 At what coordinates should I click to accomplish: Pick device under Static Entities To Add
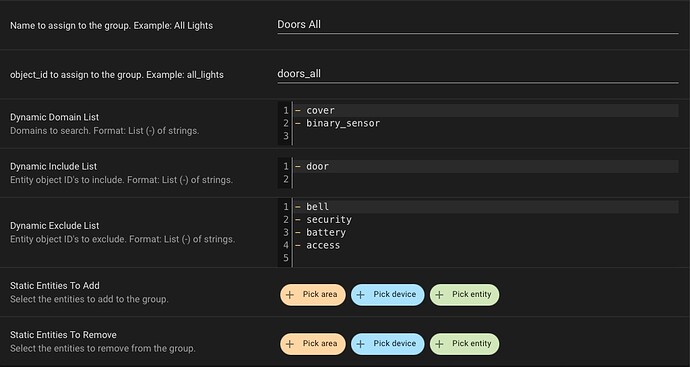point(388,295)
